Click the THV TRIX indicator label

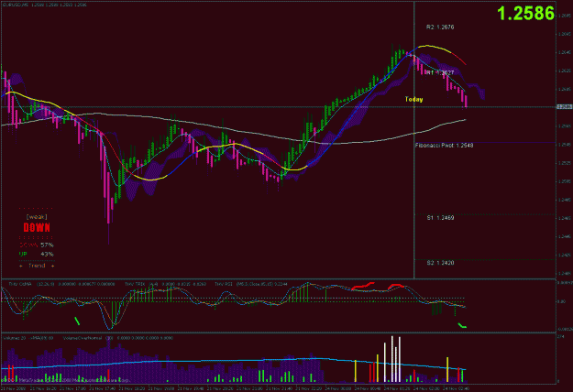point(135,284)
